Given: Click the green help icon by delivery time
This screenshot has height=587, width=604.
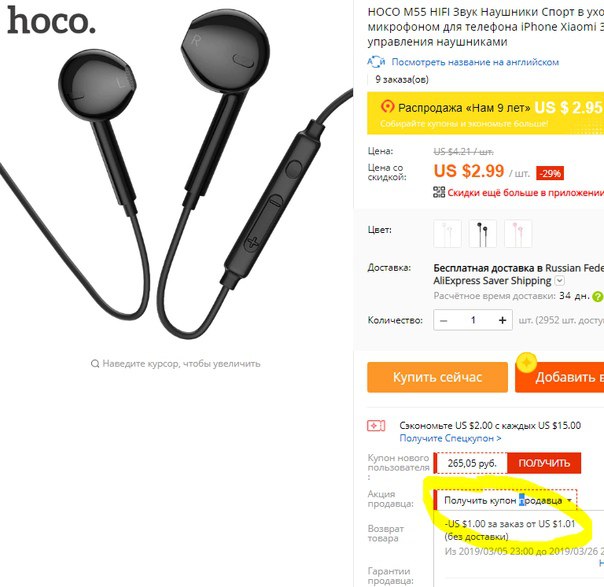Looking at the screenshot, I should [x=597, y=296].
